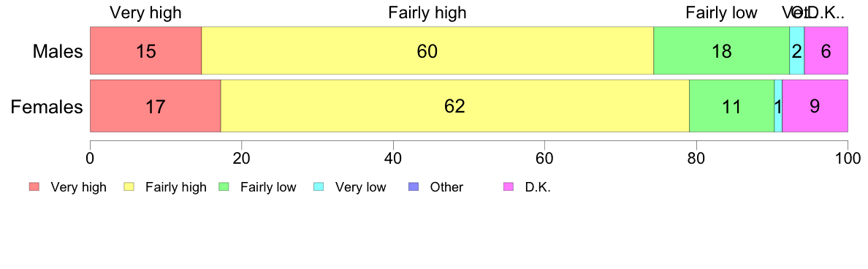The height and width of the screenshot is (269, 868).
Task: Click the red Very high legend swatch
Action: [x=34, y=187]
